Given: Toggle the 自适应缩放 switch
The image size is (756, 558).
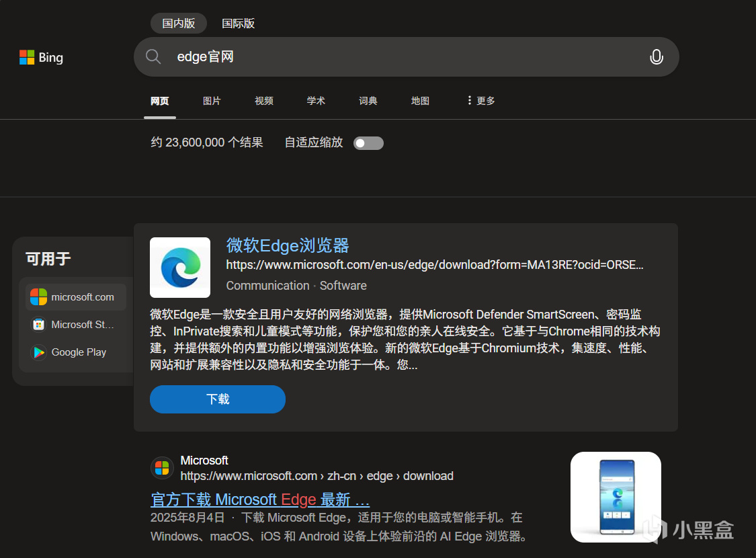Looking at the screenshot, I should (x=368, y=143).
